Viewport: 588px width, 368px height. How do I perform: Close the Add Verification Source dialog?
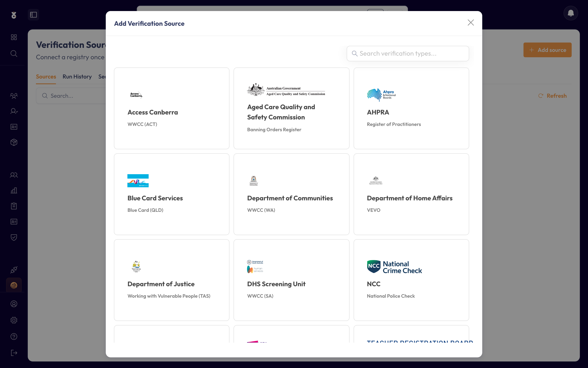click(471, 23)
